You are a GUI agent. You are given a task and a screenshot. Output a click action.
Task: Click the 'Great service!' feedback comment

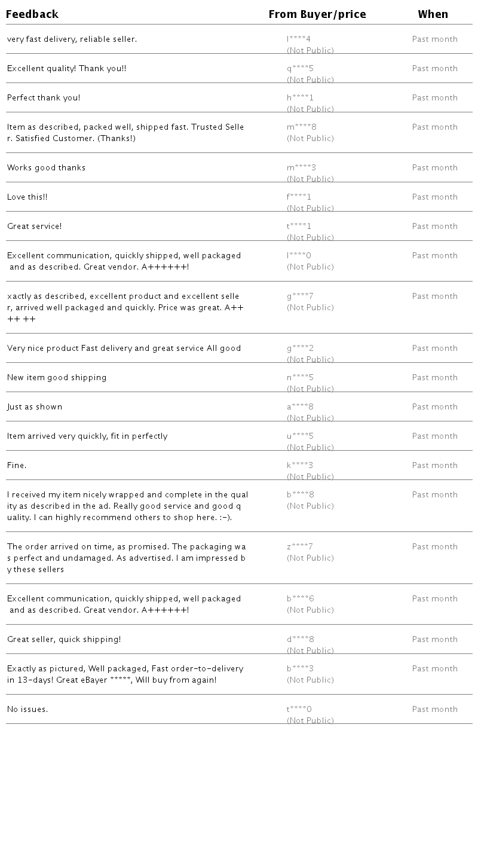[34, 227]
